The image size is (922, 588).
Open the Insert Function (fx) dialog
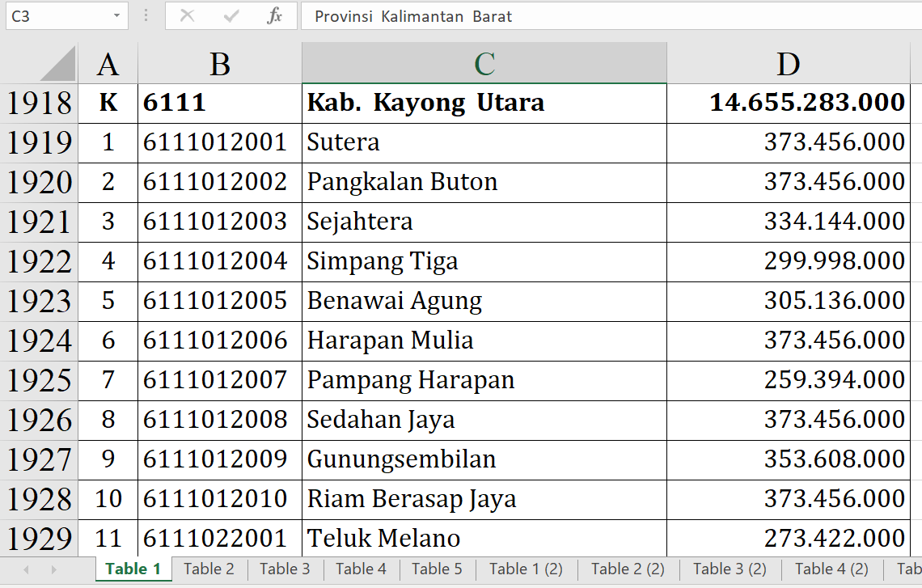(274, 16)
